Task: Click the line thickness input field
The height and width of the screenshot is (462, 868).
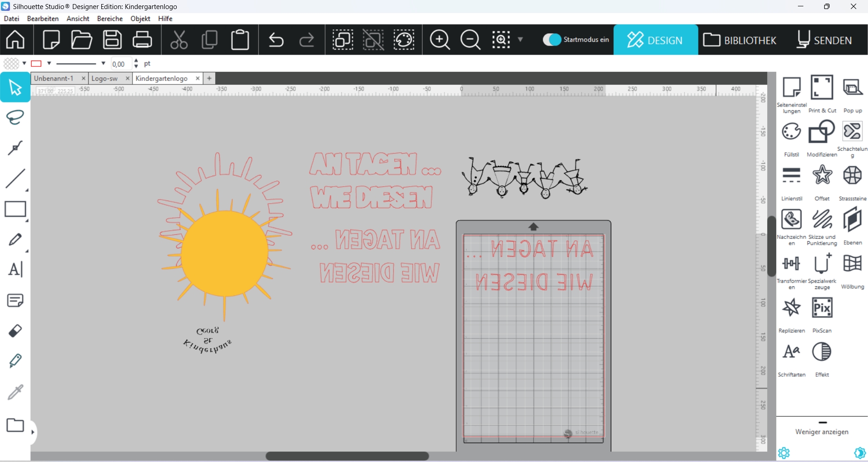Action: click(121, 64)
